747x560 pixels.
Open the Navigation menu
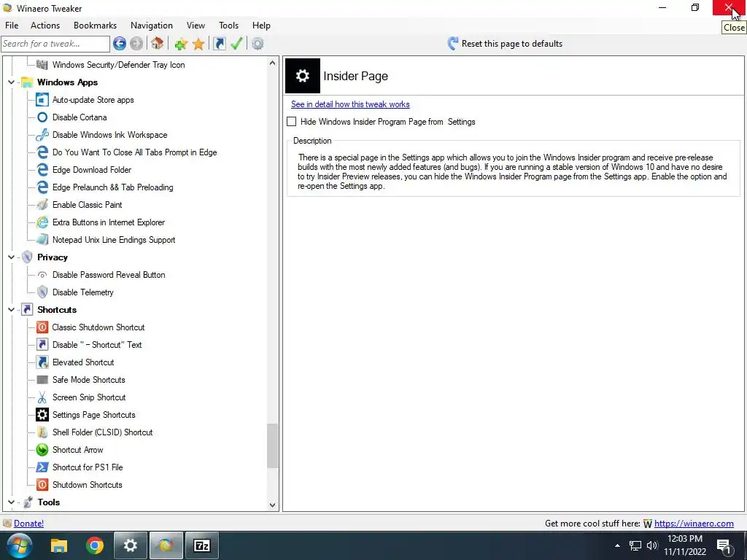[152, 26]
